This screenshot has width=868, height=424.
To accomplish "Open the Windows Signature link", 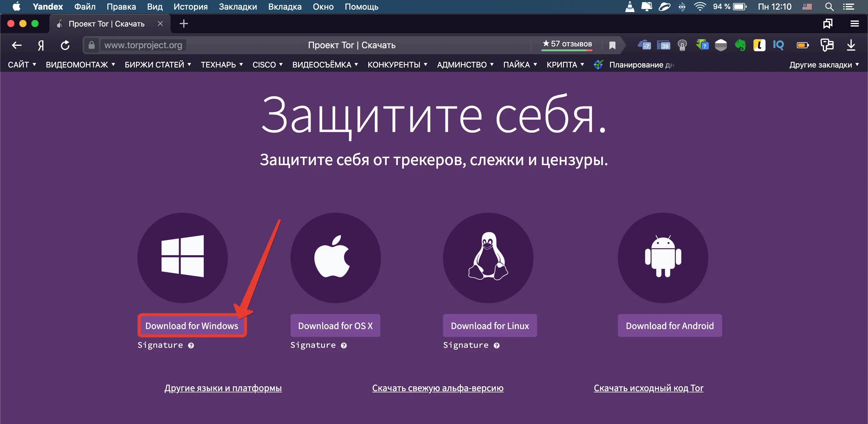I will 160,345.
